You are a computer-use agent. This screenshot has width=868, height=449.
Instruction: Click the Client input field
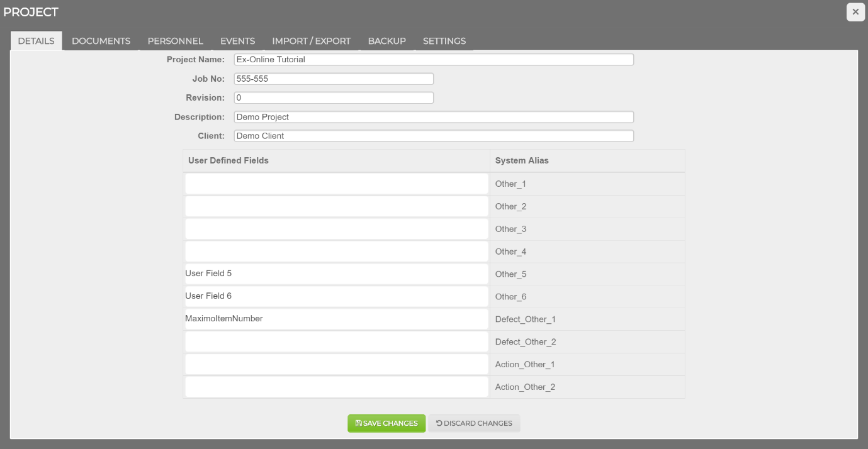pyautogui.click(x=433, y=136)
